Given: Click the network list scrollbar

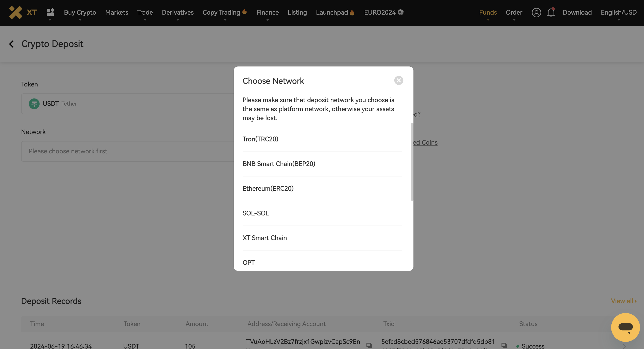Looking at the screenshot, I should point(412,162).
